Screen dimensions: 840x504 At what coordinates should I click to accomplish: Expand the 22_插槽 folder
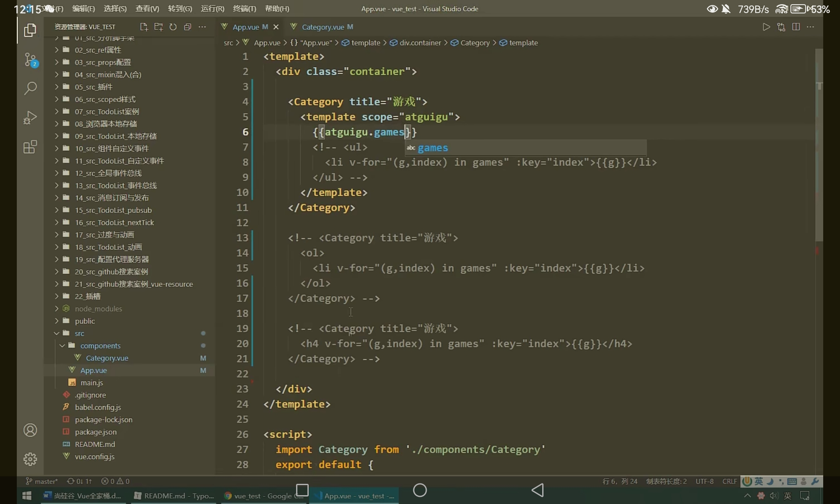(87, 296)
